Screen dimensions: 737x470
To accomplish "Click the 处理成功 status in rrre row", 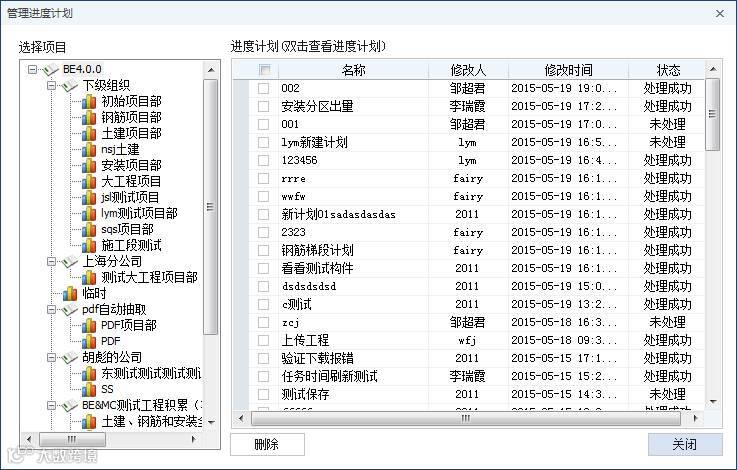I will click(x=667, y=178).
